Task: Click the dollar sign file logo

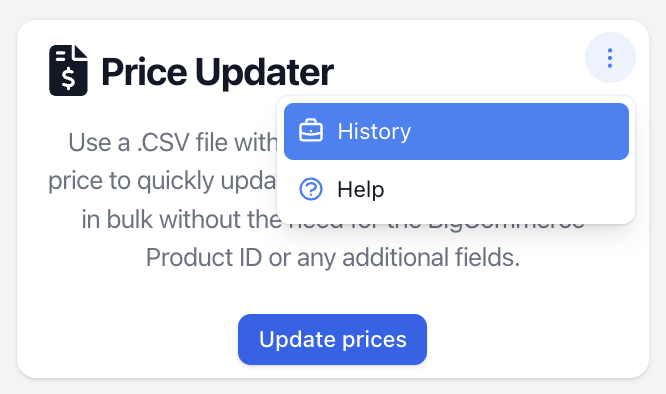Action: pos(68,70)
